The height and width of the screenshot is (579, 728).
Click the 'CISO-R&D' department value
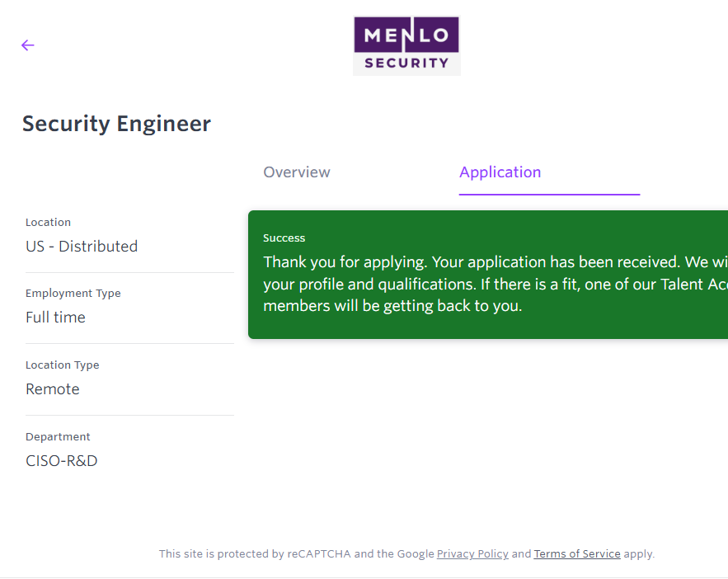[x=62, y=461]
